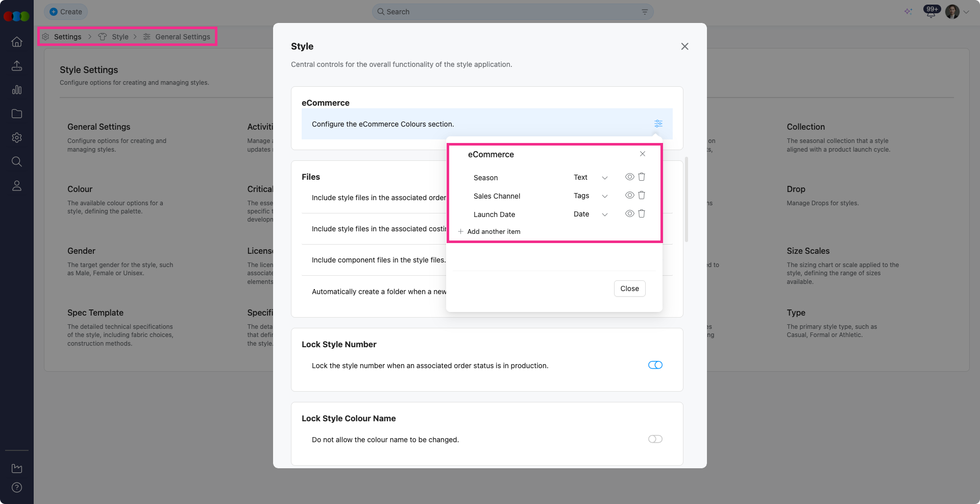Toggle visibility of Sales Channel item

click(629, 196)
